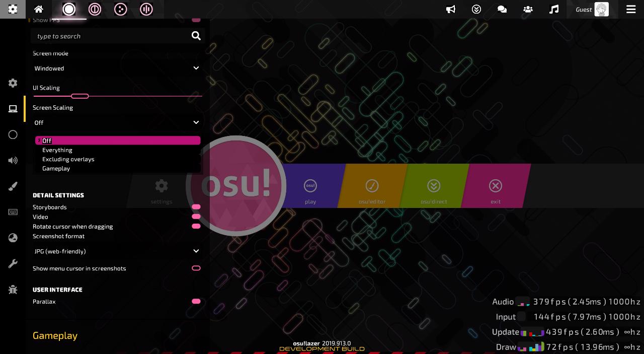Click the Screen Scaling label
The image size is (644, 354).
click(x=53, y=108)
